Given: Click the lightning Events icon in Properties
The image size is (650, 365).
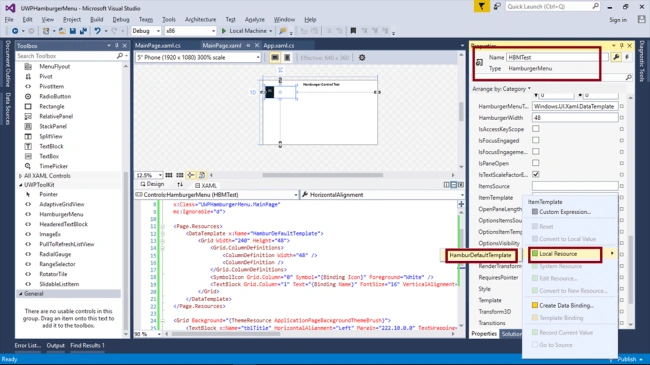Looking at the screenshot, I should (627, 57).
